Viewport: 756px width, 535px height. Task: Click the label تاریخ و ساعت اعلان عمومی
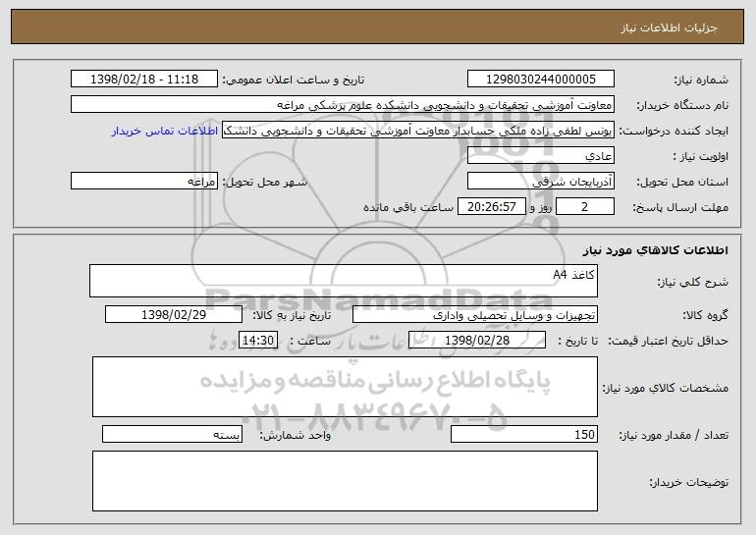294,80
